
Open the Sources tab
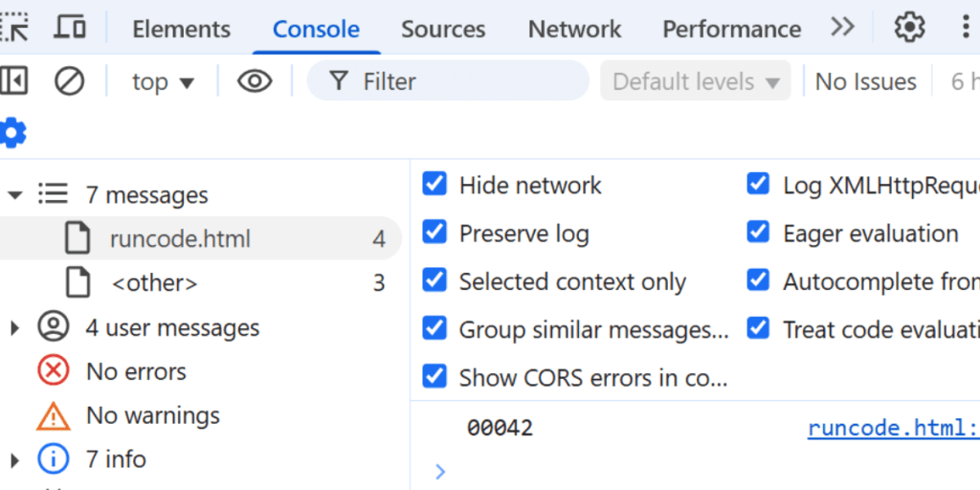tap(443, 30)
